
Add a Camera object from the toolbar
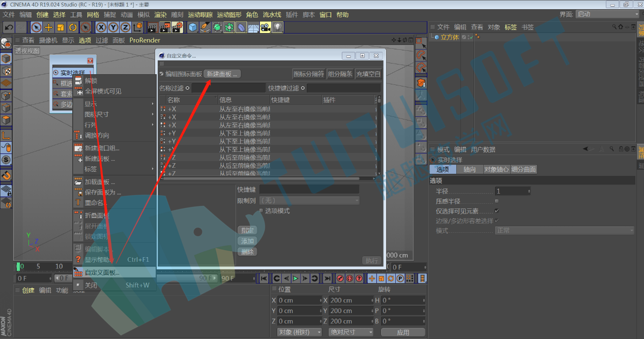[x=266, y=27]
